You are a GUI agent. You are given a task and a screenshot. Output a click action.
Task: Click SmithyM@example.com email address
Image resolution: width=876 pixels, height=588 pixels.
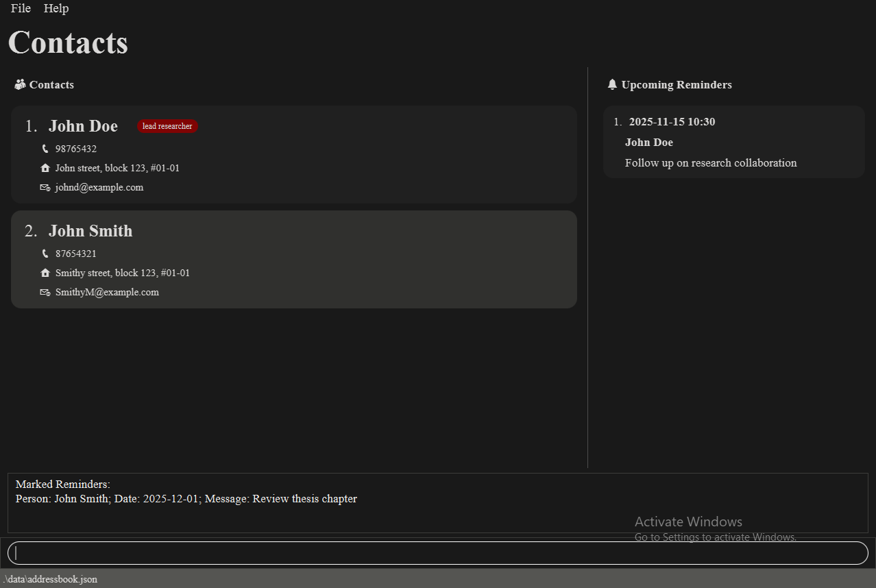[107, 292]
